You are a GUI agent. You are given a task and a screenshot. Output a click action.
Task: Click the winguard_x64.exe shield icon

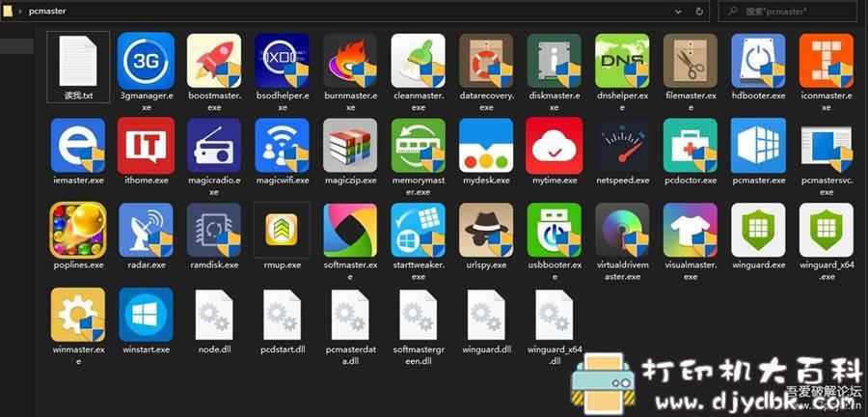pyautogui.click(x=827, y=230)
